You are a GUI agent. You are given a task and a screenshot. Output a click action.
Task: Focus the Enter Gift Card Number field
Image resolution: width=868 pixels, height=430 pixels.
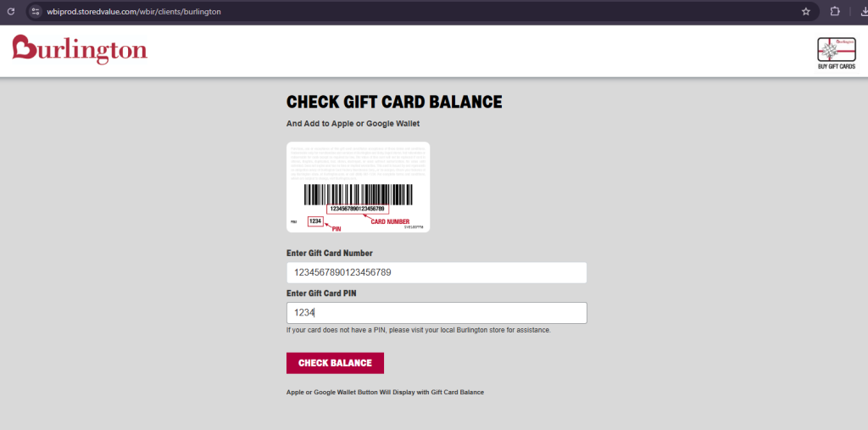tap(437, 272)
